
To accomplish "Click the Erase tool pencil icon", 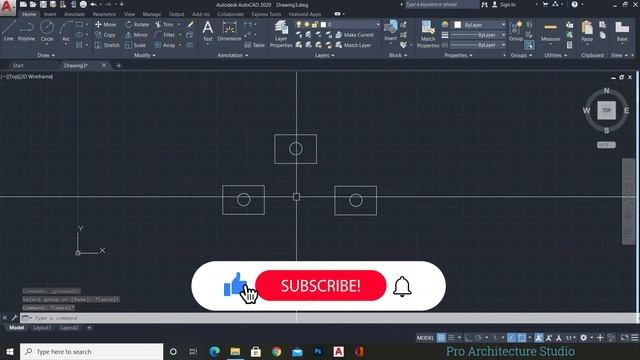I will click(190, 24).
